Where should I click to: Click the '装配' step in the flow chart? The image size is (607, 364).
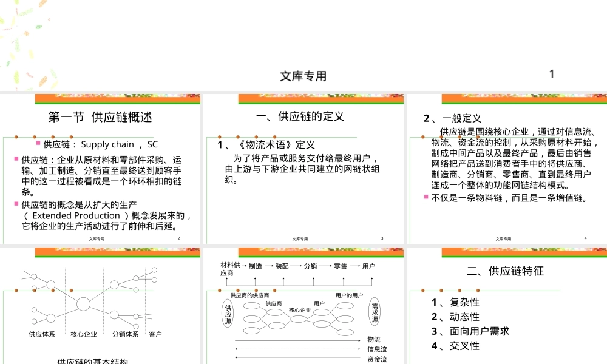pyautogui.click(x=282, y=266)
